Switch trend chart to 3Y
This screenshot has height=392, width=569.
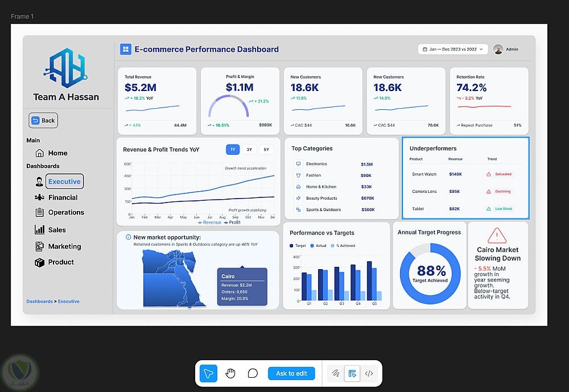click(x=249, y=150)
